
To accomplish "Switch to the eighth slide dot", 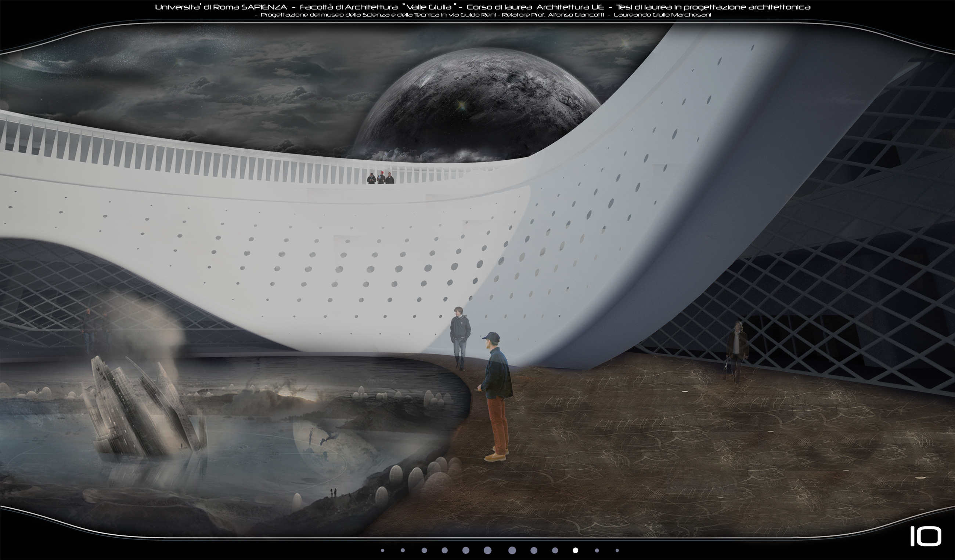I will click(x=534, y=550).
